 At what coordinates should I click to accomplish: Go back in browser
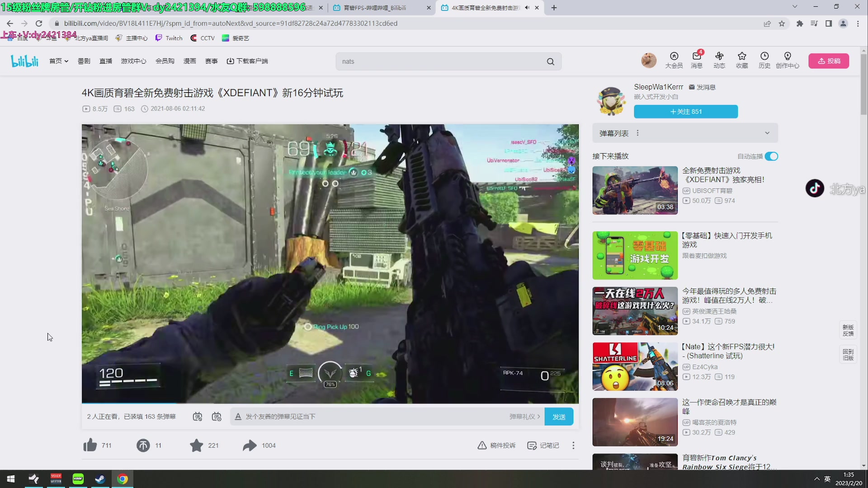(10, 23)
